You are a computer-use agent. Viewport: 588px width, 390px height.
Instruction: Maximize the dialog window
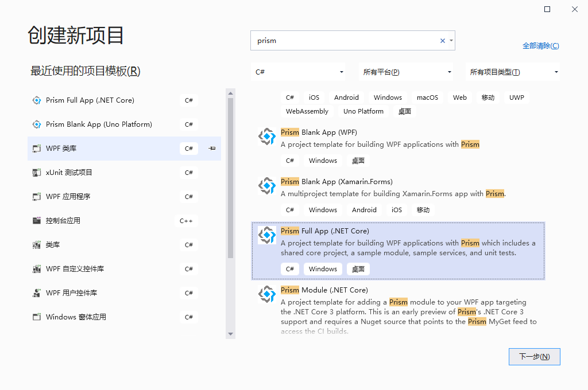(547, 9)
